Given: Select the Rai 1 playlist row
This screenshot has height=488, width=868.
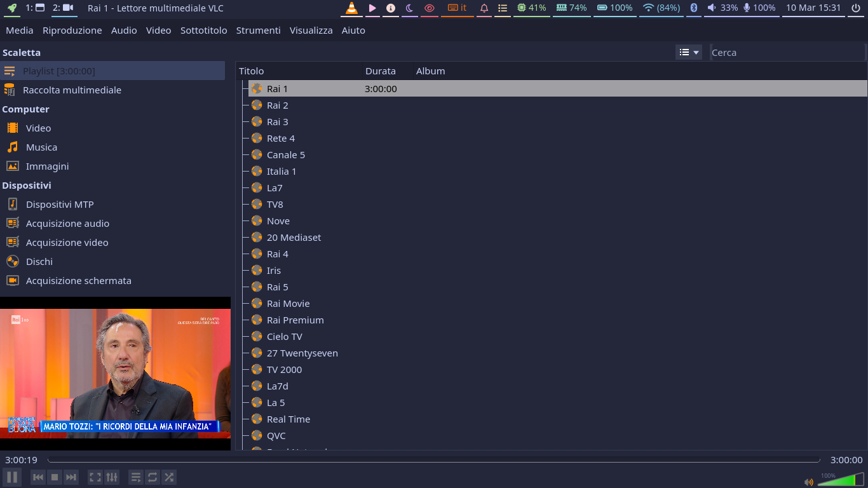Looking at the screenshot, I should [x=558, y=88].
